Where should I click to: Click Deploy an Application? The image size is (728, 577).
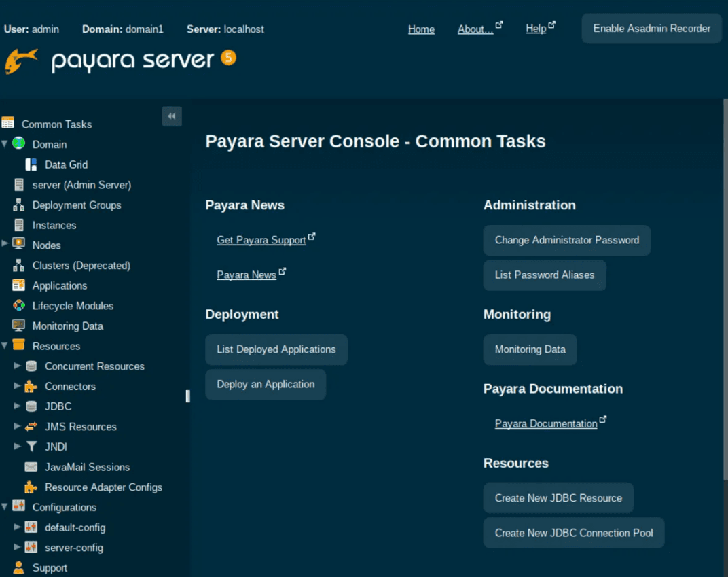265,384
